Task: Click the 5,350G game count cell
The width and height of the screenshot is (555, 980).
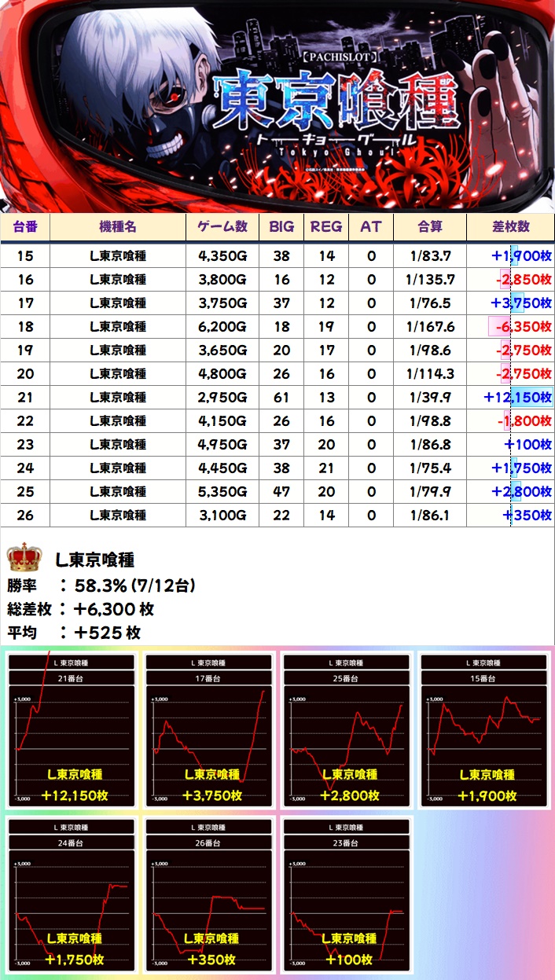Action: [222, 492]
